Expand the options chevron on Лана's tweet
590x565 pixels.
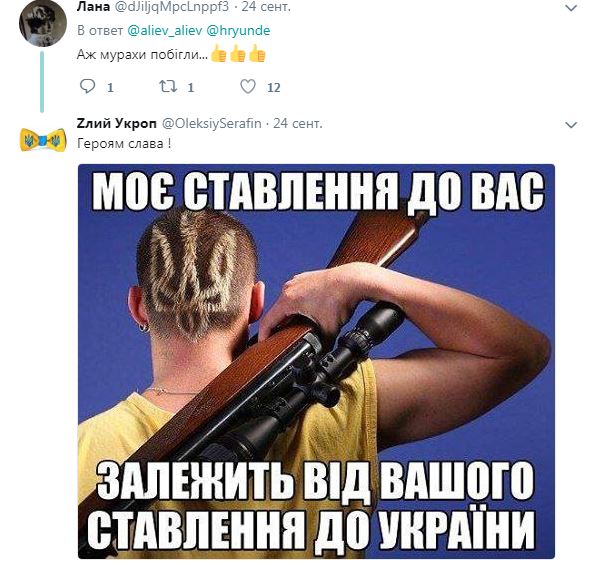pos(571,8)
